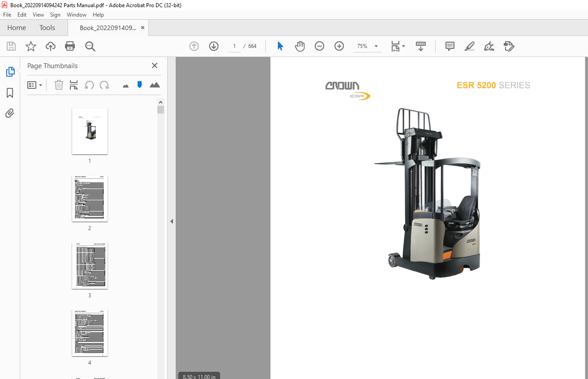This screenshot has height=379, width=588.
Task: Click the stamp/redact tool icon
Action: tap(509, 46)
